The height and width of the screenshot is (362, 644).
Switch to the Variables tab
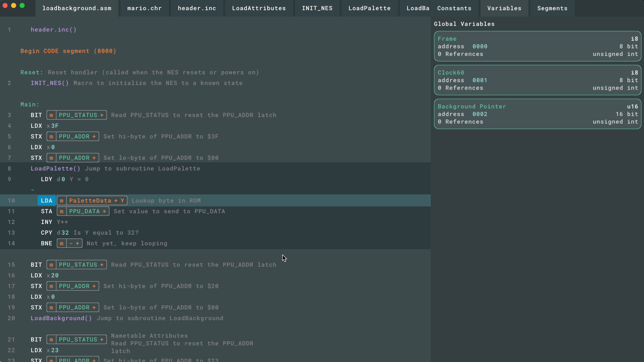pos(504,8)
